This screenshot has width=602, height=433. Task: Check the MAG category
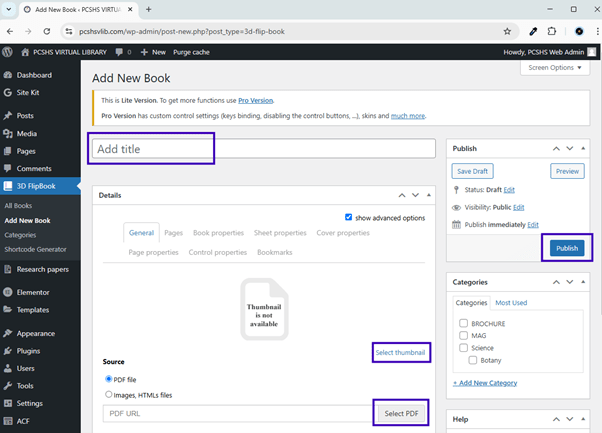(x=463, y=335)
